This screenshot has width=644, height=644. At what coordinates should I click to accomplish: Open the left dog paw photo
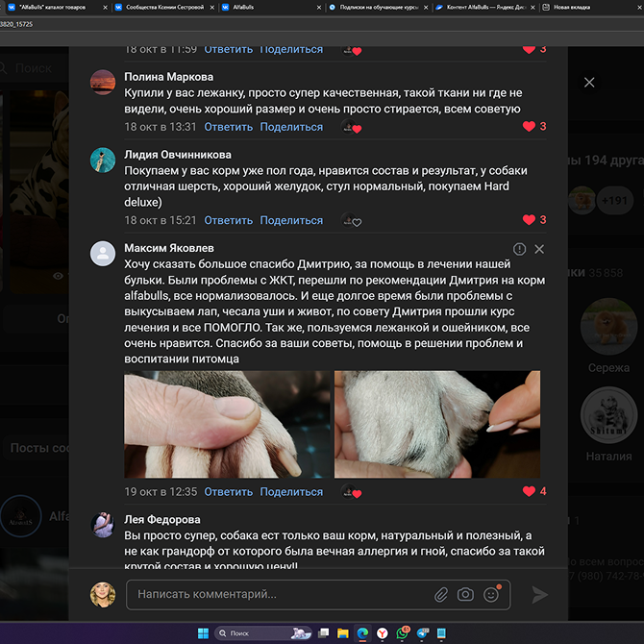227,425
